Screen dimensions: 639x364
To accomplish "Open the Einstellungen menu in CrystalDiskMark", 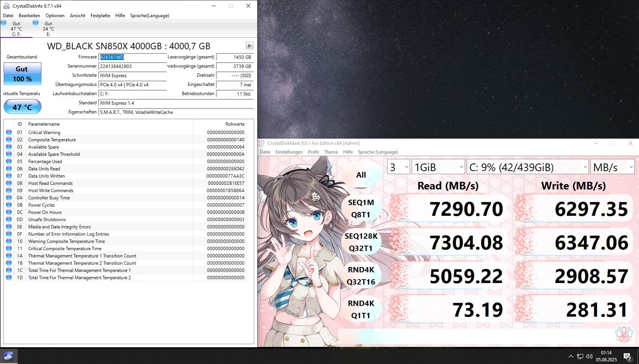I will tap(289, 152).
